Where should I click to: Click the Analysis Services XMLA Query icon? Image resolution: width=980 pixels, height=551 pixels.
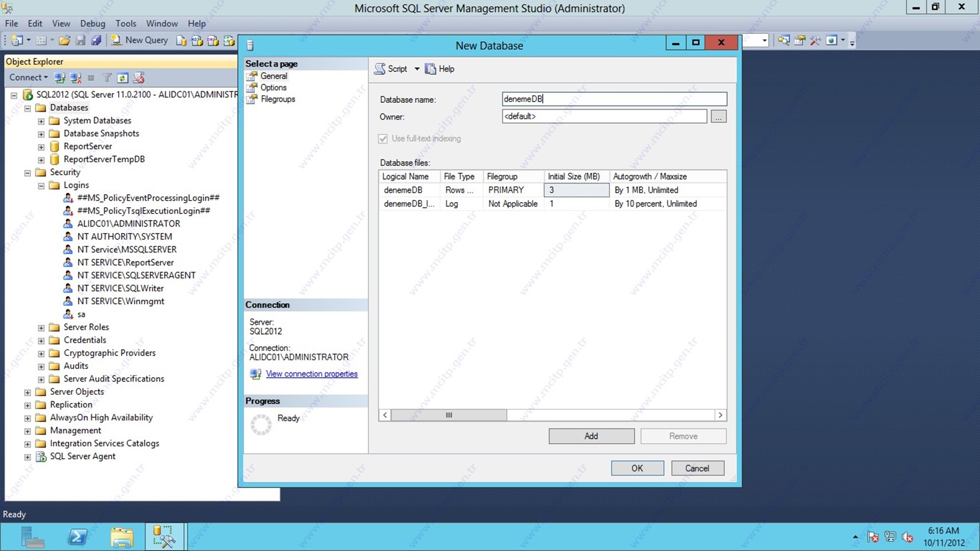[x=229, y=40]
